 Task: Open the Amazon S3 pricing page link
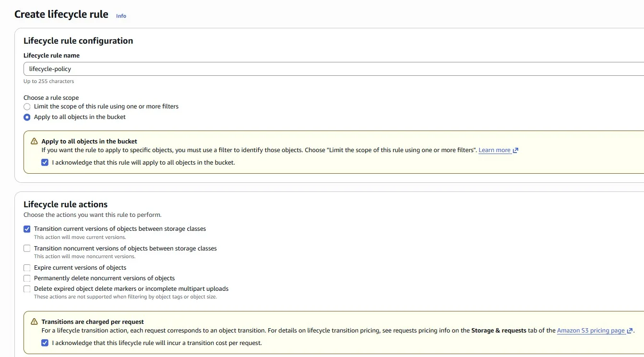591,331
